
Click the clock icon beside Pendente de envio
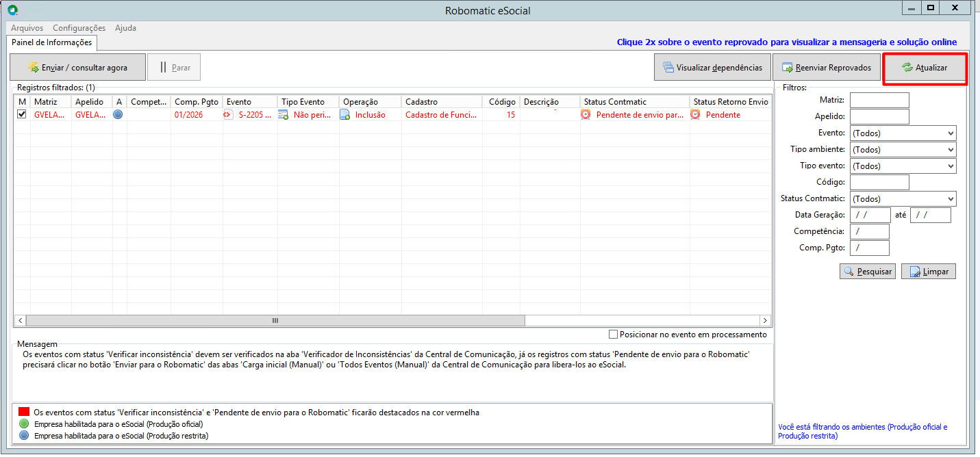click(x=586, y=115)
